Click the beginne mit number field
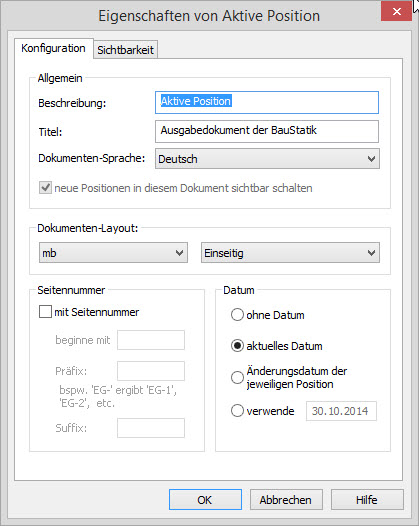419x526 pixels. (x=151, y=340)
